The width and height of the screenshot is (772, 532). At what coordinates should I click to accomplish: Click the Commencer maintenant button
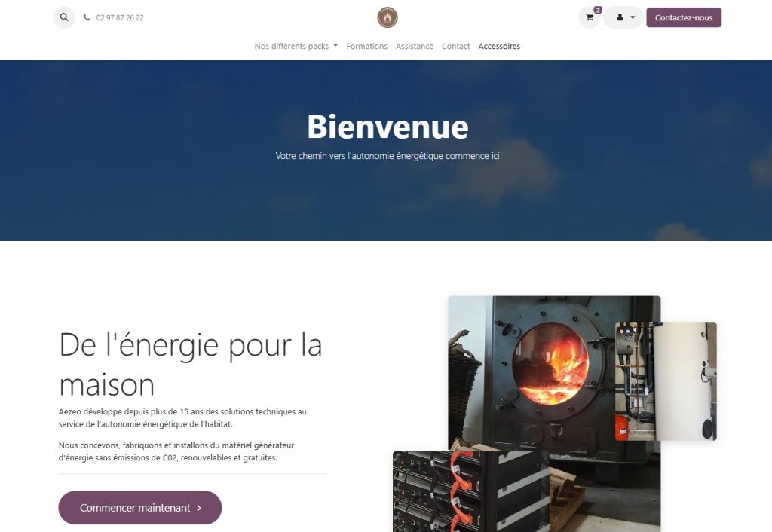tap(139, 507)
